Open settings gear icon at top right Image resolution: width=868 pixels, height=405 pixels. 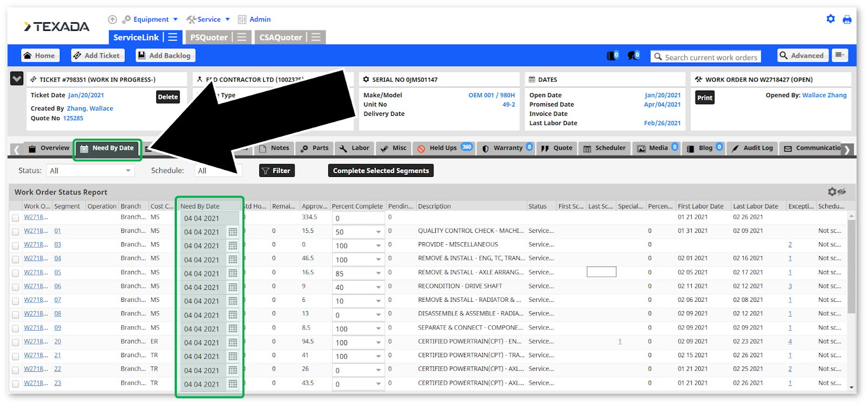coord(831,19)
